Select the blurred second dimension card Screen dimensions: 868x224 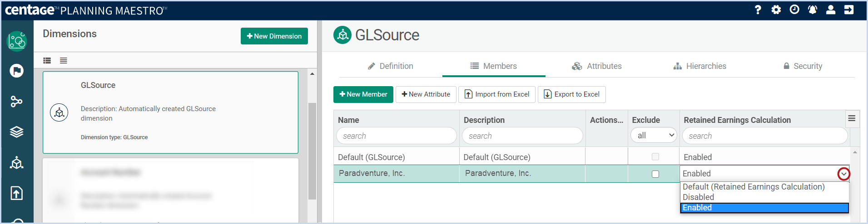coord(170,190)
